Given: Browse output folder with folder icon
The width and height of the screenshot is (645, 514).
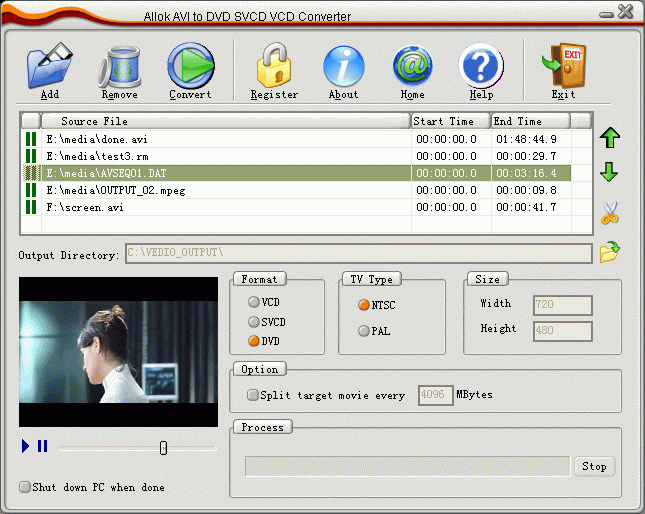Looking at the screenshot, I should [x=610, y=252].
